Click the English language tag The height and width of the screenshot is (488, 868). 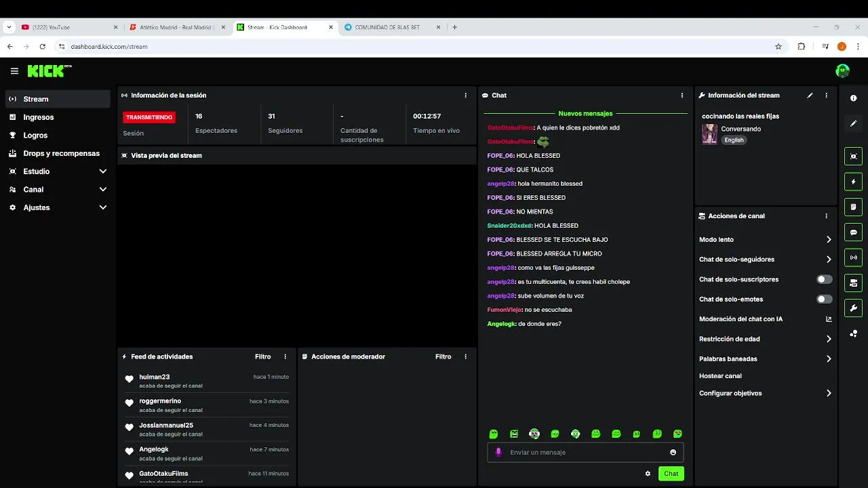pyautogui.click(x=734, y=140)
